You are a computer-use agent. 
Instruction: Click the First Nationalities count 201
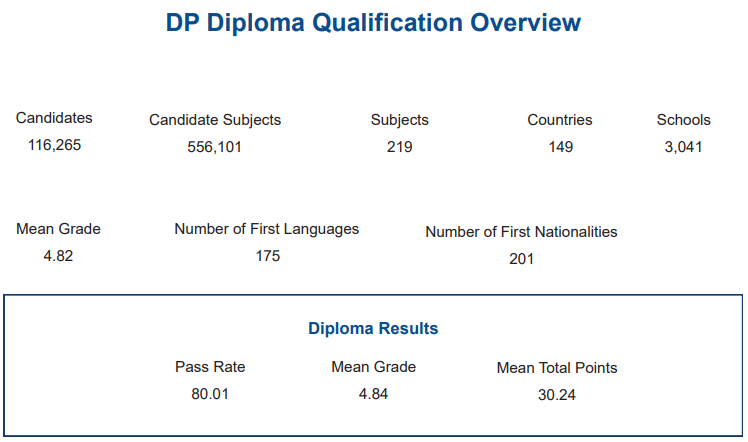click(521, 259)
